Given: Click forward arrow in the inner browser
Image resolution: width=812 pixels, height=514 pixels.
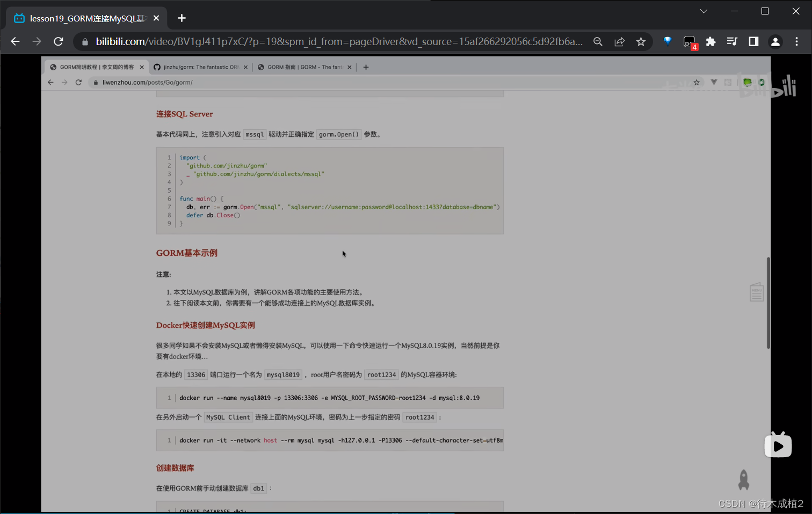Looking at the screenshot, I should coord(64,82).
